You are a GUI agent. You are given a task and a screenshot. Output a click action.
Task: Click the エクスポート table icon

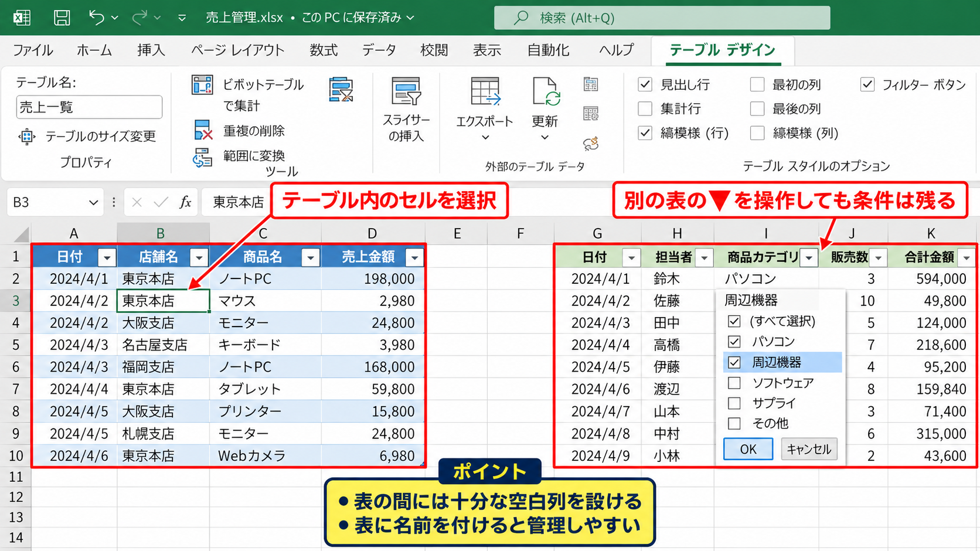click(x=485, y=91)
